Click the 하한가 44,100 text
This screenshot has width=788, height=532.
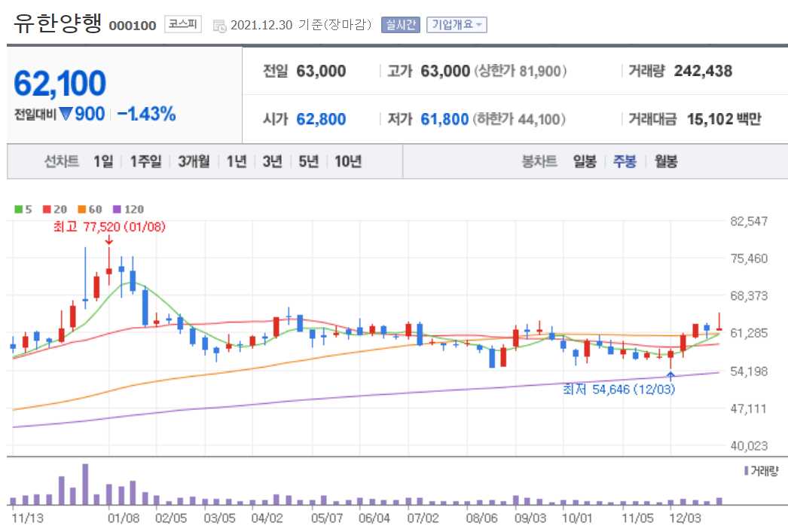pos(519,119)
